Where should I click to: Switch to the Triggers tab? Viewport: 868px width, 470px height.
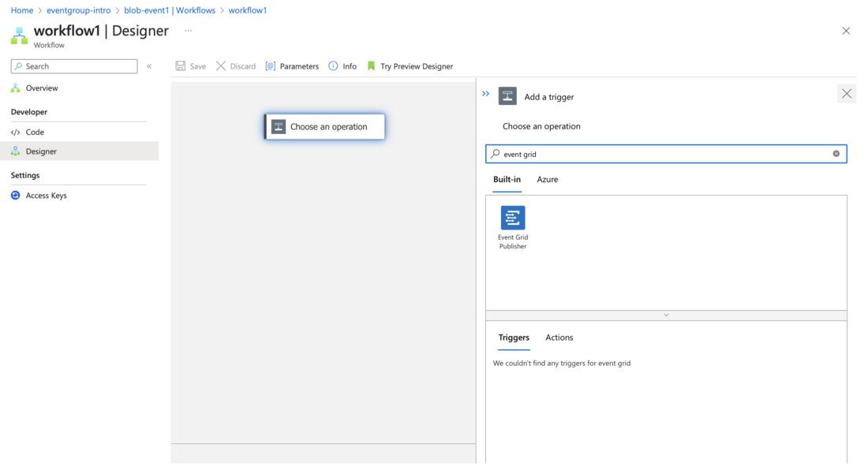click(514, 338)
